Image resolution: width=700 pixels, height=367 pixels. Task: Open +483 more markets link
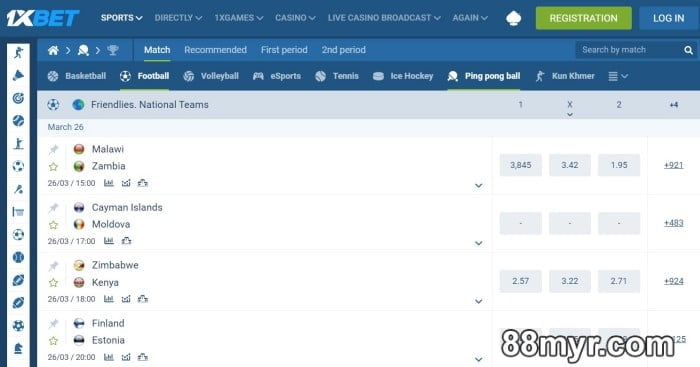click(674, 223)
